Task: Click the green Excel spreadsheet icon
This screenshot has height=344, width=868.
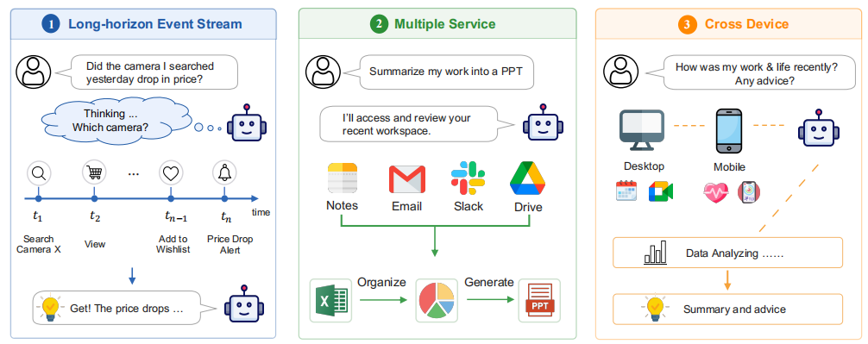Action: [x=331, y=301]
